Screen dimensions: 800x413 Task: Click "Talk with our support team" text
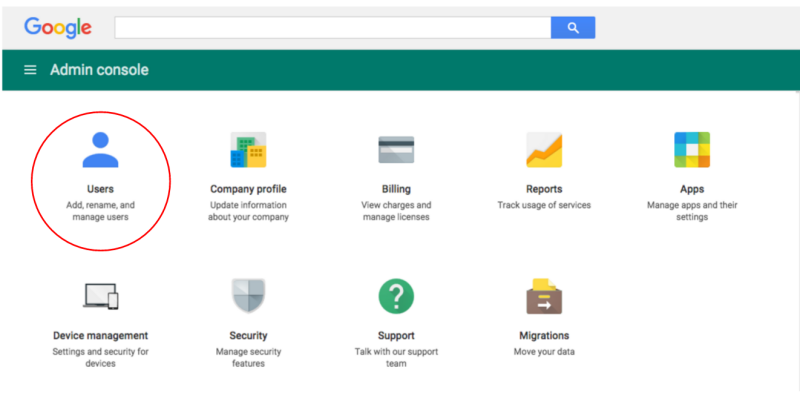click(x=396, y=357)
